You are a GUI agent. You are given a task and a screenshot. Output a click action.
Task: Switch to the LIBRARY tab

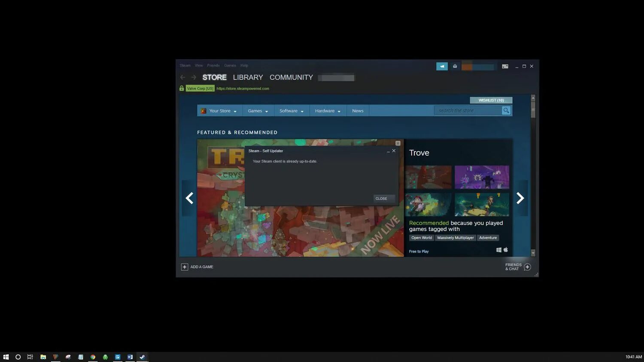[248, 77]
